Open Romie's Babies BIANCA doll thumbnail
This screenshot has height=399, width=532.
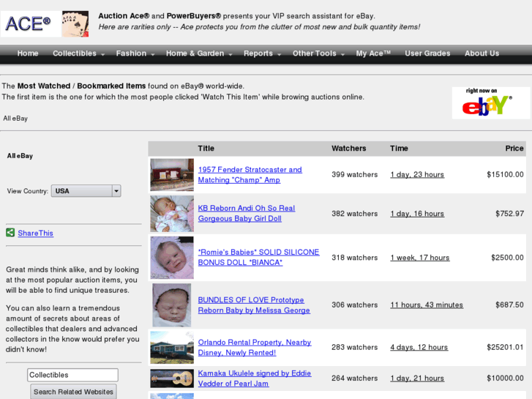(x=172, y=258)
